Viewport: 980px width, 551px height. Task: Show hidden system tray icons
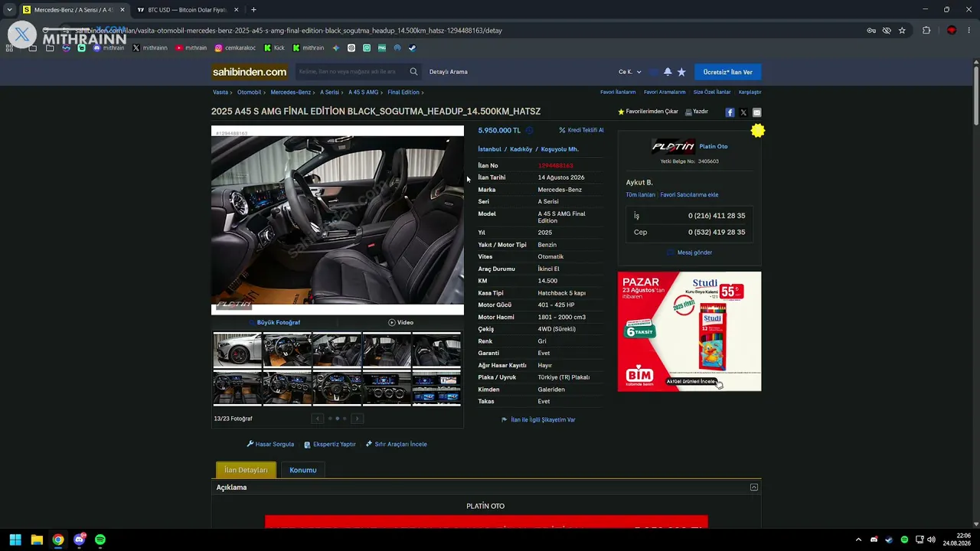pos(858,540)
